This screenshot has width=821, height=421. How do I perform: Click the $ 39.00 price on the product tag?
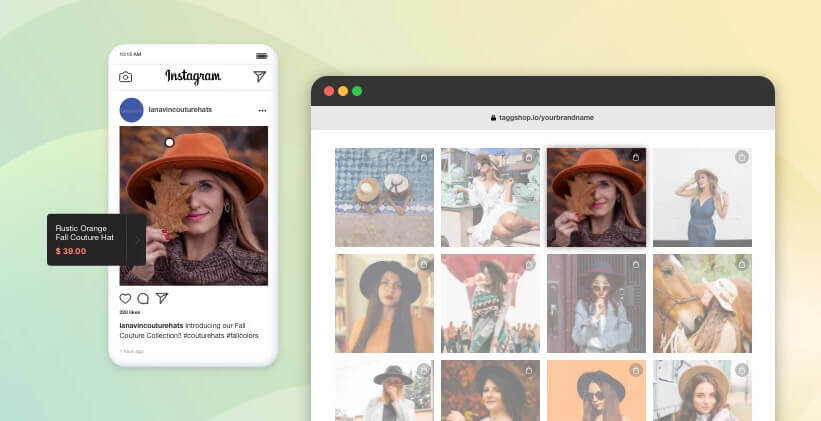pyautogui.click(x=71, y=251)
